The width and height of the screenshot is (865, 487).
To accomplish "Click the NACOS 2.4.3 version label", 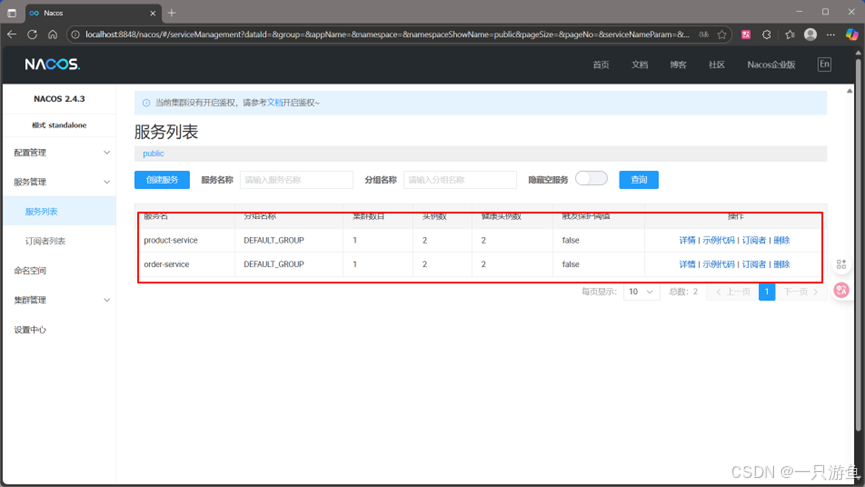I will pos(59,99).
